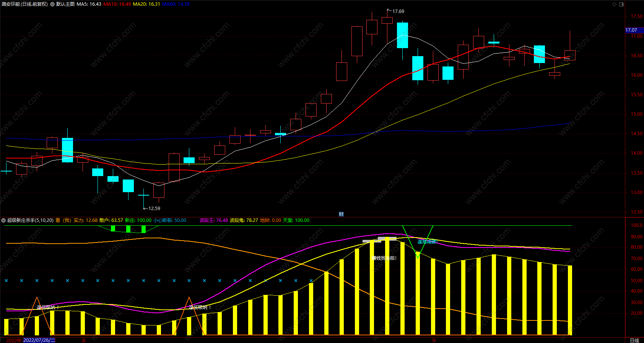This screenshot has width=644, height=343.
Task: Click the MA5: 16.43 value
Action: pyautogui.click(x=89, y=4)
